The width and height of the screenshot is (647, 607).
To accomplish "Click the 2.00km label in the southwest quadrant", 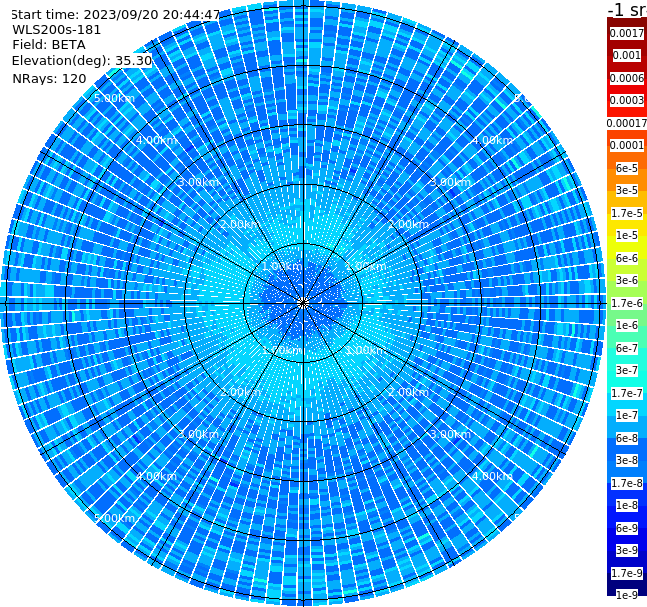I will click(x=240, y=392).
